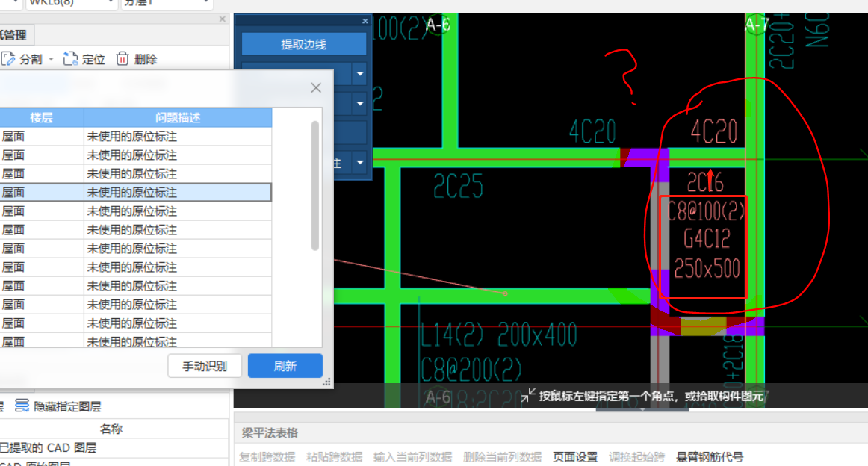Click the 定位 locate tool
This screenshot has width=868, height=466.
pos(84,59)
